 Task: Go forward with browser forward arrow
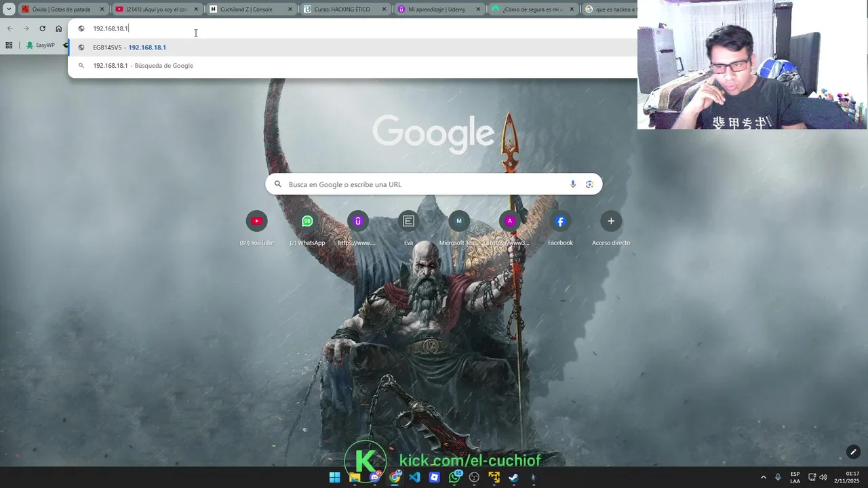point(26,28)
